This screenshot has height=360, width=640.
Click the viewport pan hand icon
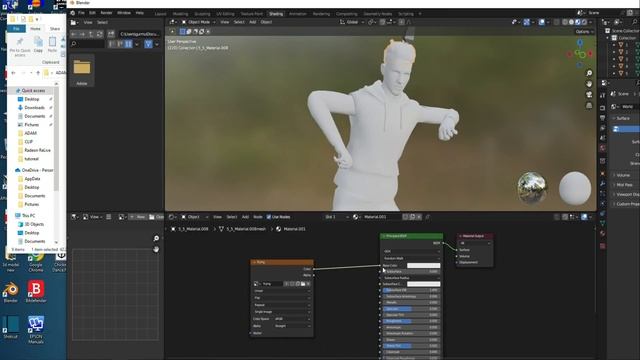pyautogui.click(x=589, y=84)
